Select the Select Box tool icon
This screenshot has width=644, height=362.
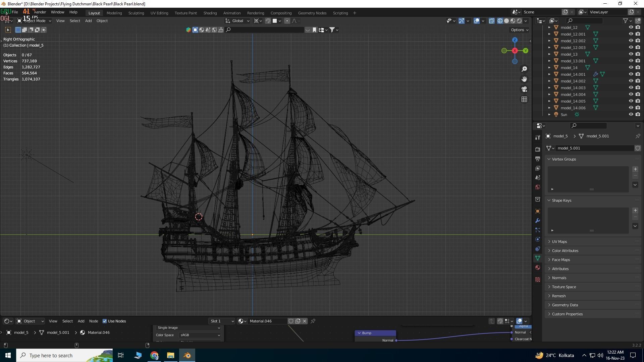(8, 30)
